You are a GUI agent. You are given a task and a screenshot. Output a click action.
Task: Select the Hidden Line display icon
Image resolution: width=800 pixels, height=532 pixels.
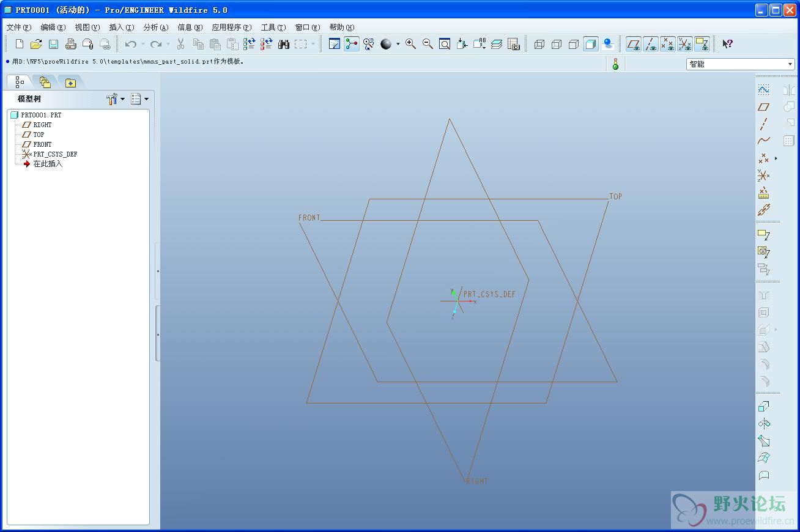coord(556,44)
